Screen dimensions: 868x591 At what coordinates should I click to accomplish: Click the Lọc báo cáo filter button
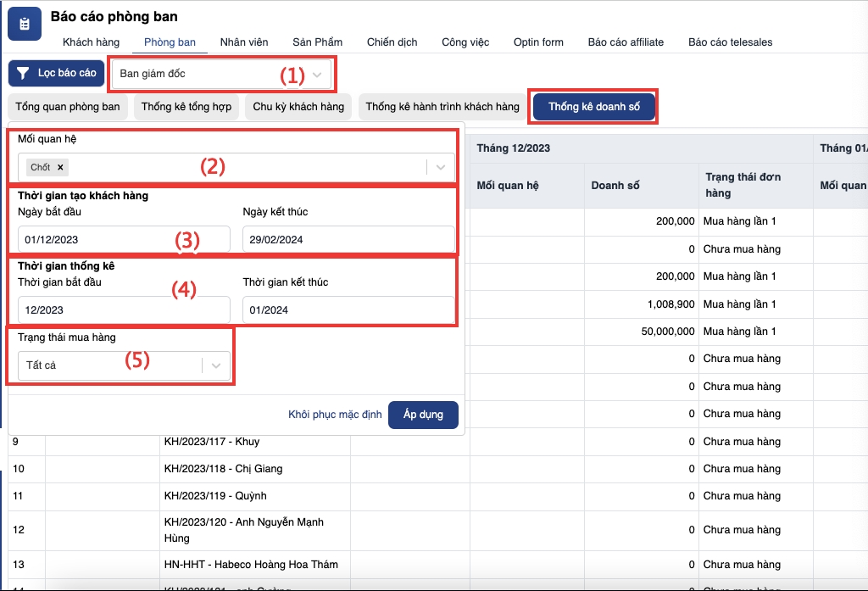click(x=56, y=74)
